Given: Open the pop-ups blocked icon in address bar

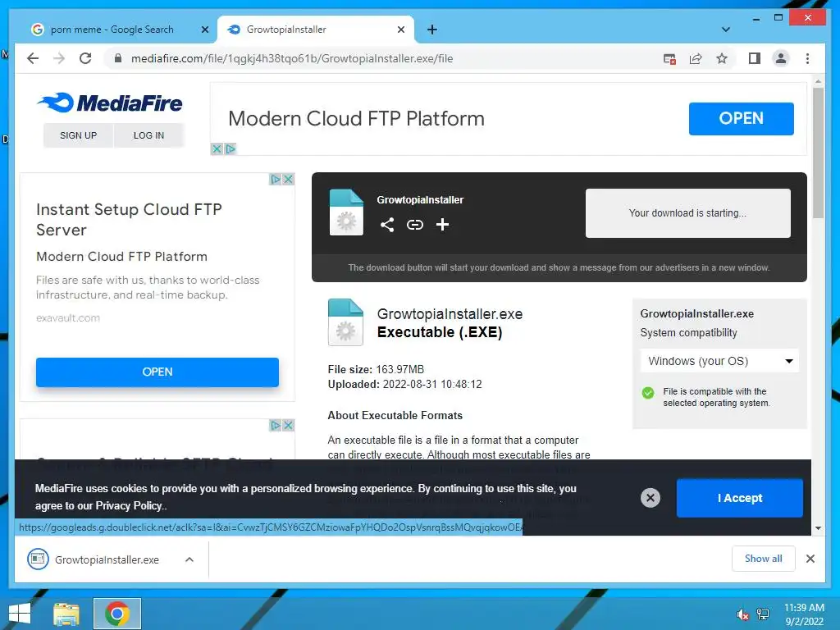Looking at the screenshot, I should (669, 58).
